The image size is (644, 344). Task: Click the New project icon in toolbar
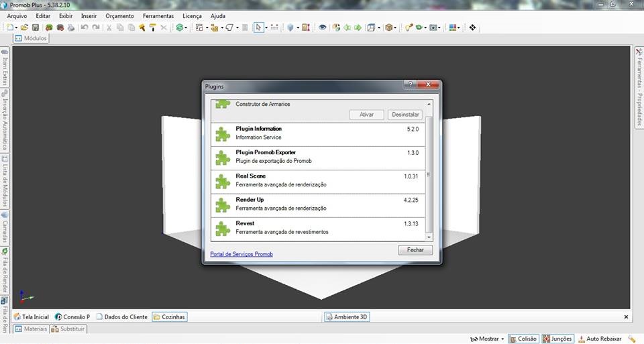(x=10, y=27)
